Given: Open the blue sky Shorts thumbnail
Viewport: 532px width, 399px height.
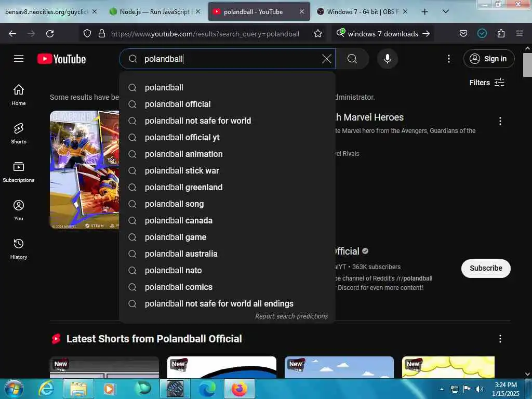Looking at the screenshot, I should [x=339, y=367].
